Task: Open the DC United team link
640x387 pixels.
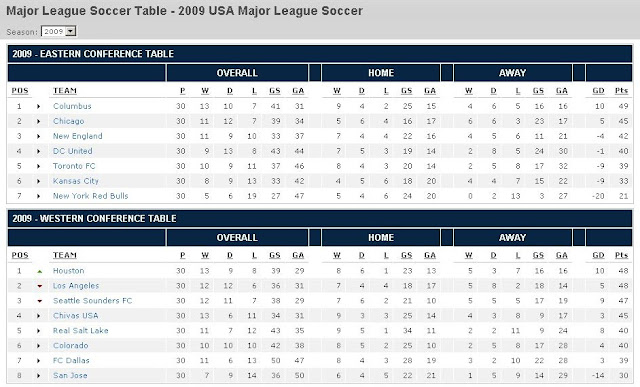Action: pyautogui.click(x=73, y=151)
